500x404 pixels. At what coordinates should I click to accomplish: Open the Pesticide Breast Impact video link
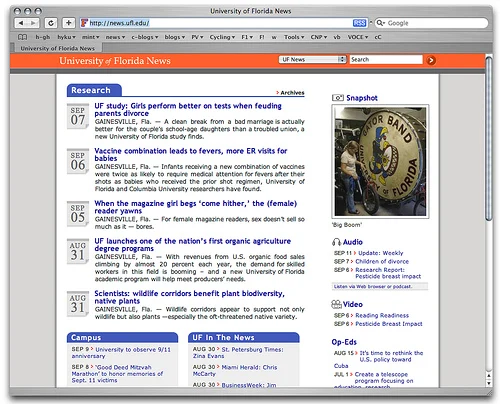tap(389, 324)
